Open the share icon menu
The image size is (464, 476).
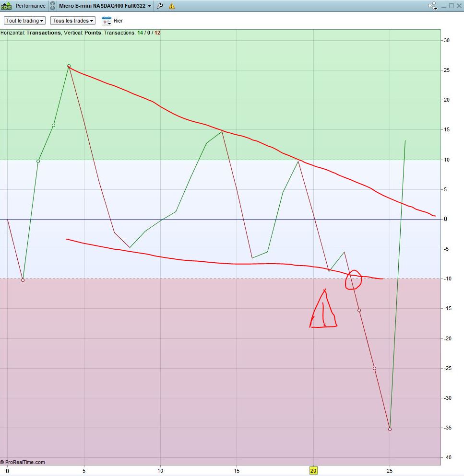[x=433, y=6]
